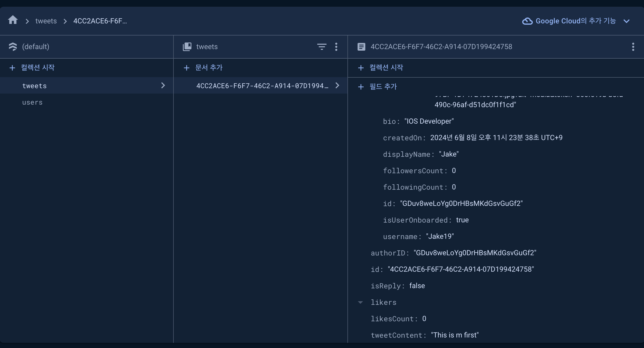Open tweets collection three-dot menu

(336, 47)
